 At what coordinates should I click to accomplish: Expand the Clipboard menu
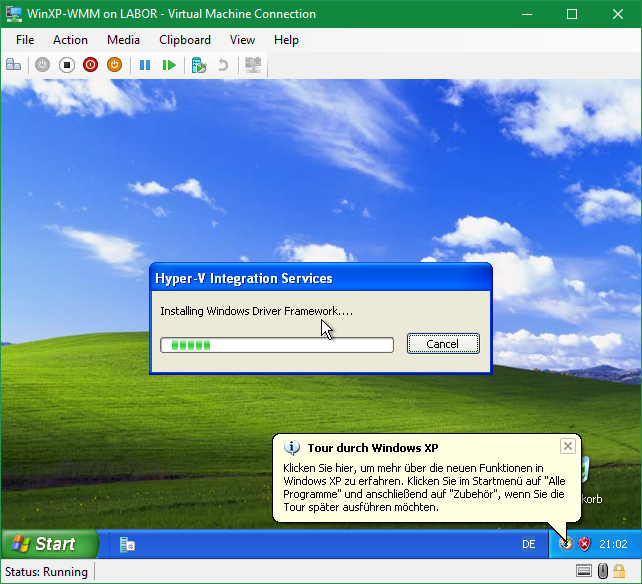[185, 40]
